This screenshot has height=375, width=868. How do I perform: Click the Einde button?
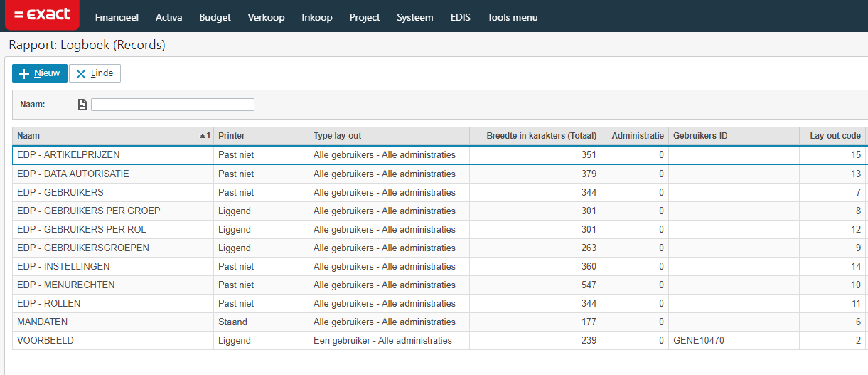(x=95, y=73)
